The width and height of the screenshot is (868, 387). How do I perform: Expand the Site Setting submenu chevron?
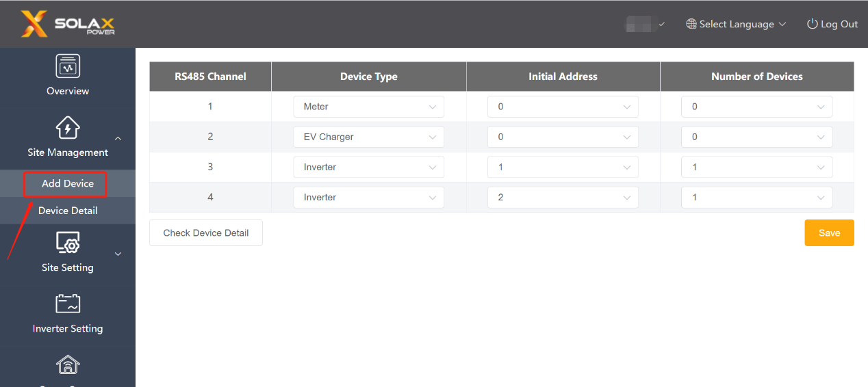click(118, 254)
